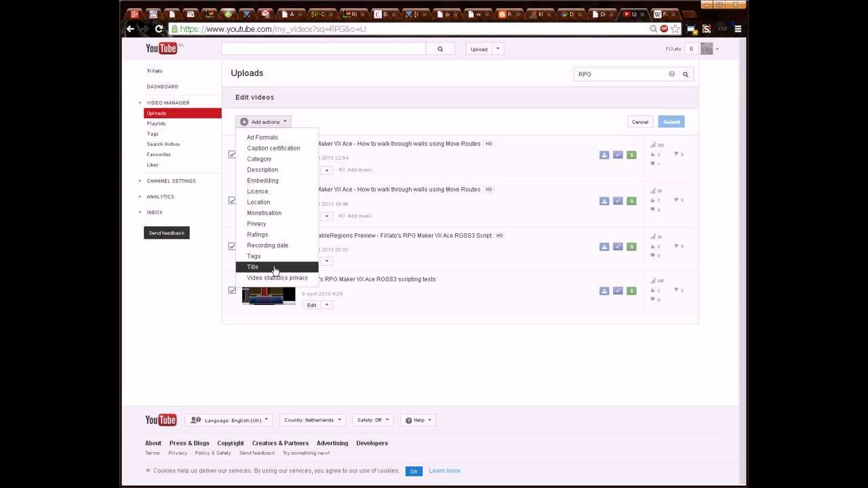This screenshot has height=488, width=868.
Task: Click the Upload button in the header
Action: [x=479, y=49]
